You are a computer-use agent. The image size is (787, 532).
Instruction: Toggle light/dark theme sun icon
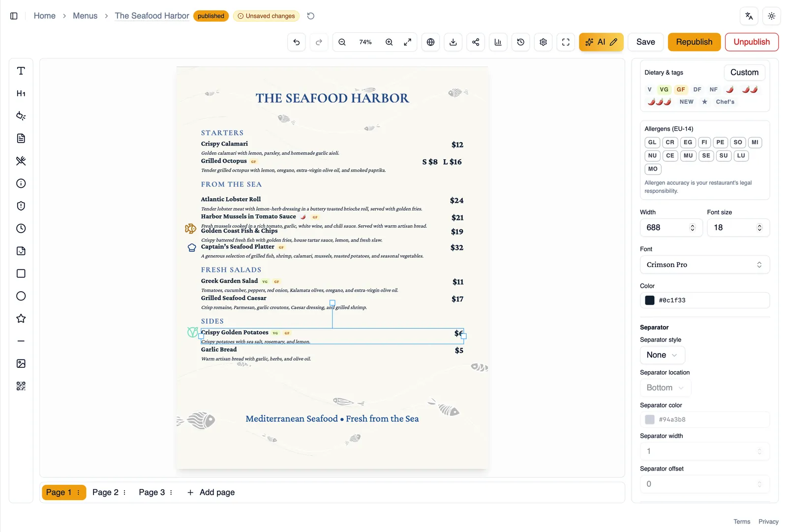[771, 16]
